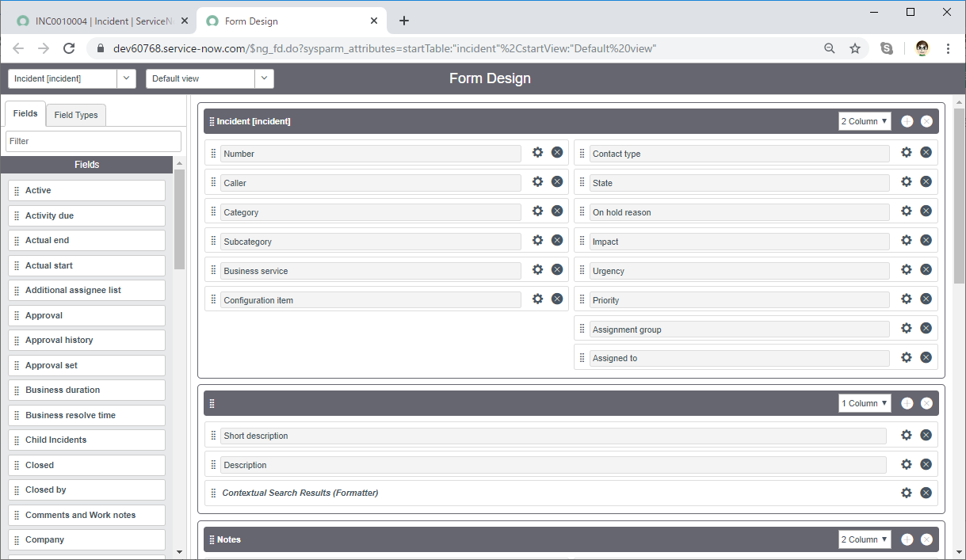Open Incident section column layout dropdown

tap(865, 121)
